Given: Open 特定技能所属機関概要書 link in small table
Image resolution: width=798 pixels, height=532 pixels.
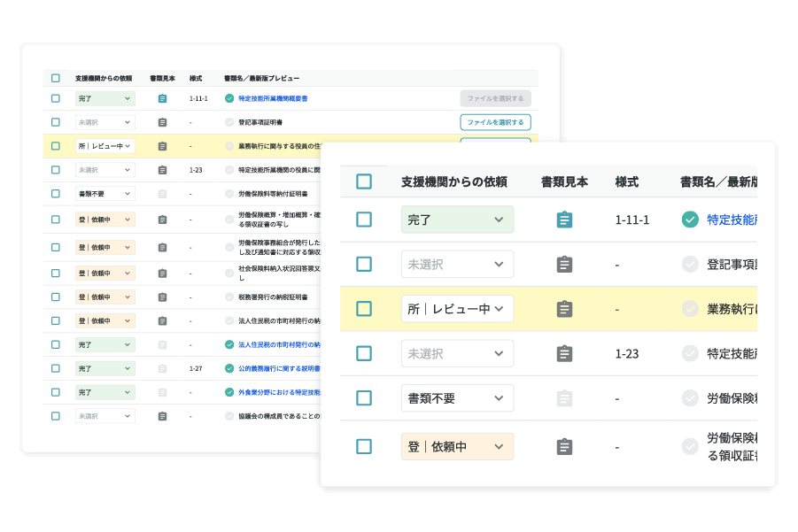Looking at the screenshot, I should point(272,98).
